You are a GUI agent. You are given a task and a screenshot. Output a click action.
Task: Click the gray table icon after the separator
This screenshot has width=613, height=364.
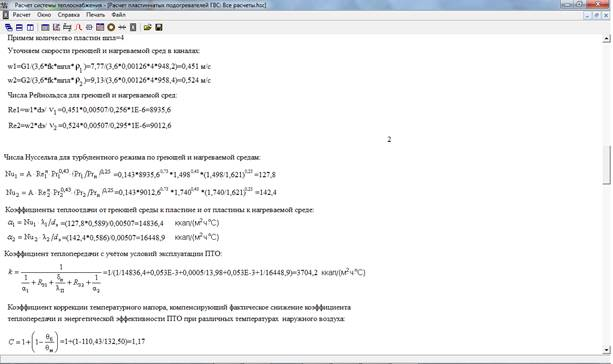[x=45, y=27]
